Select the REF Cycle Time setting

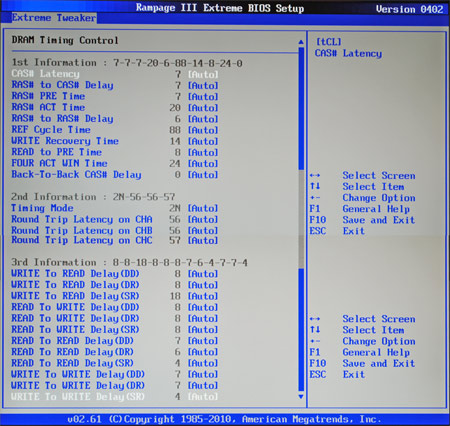click(115, 130)
